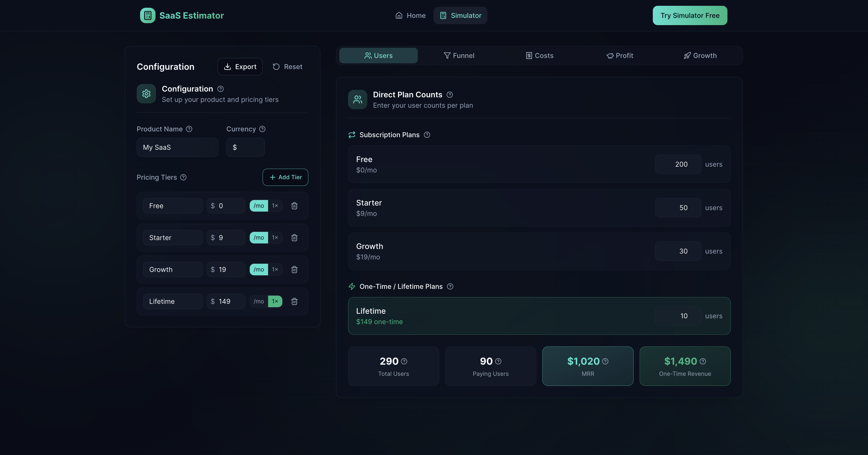Click the lightning icon beside One-Time Lifetime Plans
868x455 pixels.
coord(352,286)
